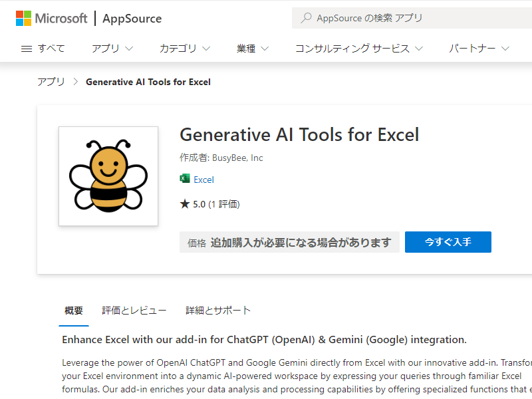The image size is (532, 399).
Task: Click the star rating icon
Action: coord(184,203)
